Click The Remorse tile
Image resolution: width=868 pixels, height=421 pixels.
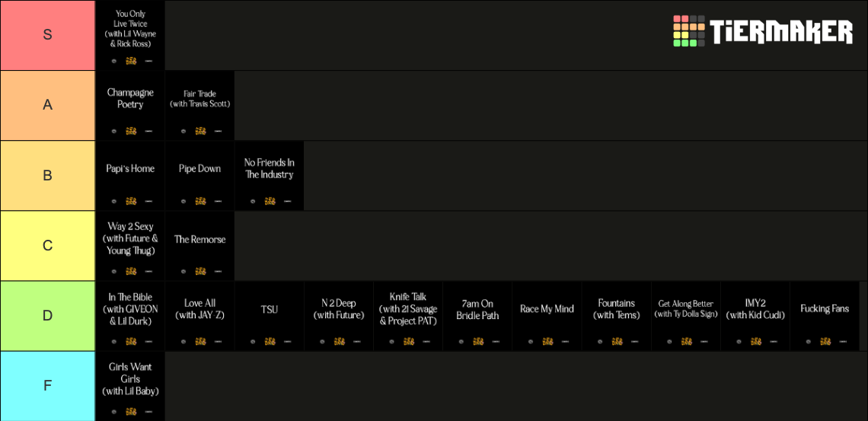[x=199, y=246]
